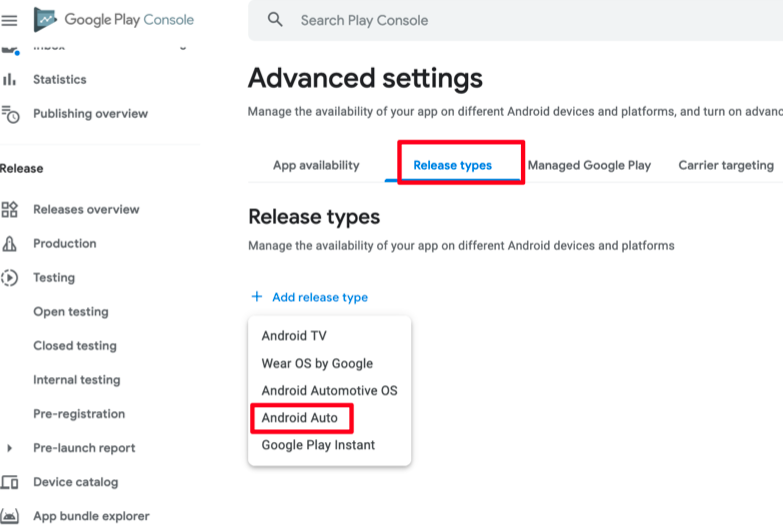
Task: Go to Releases overview
Action: [86, 209]
